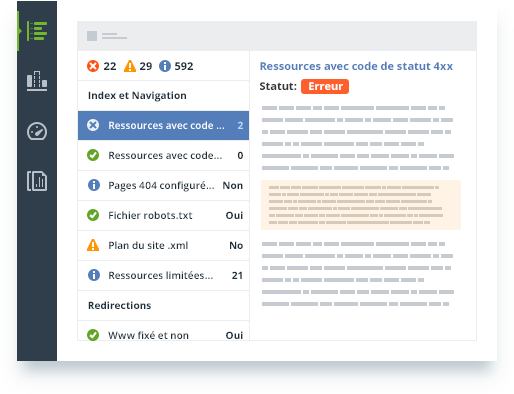Select Pages 404 configuré row
Viewport: 514px width, 394px height.
click(163, 185)
